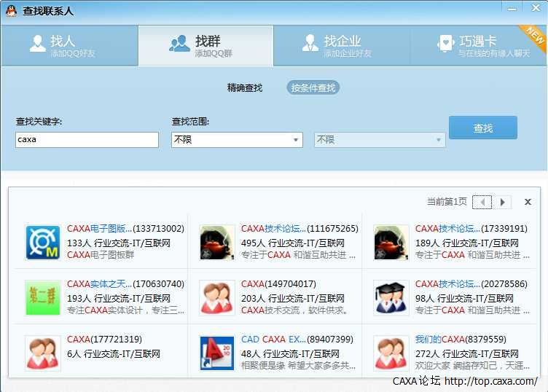Click description text CAXA电子图板群

click(101, 255)
